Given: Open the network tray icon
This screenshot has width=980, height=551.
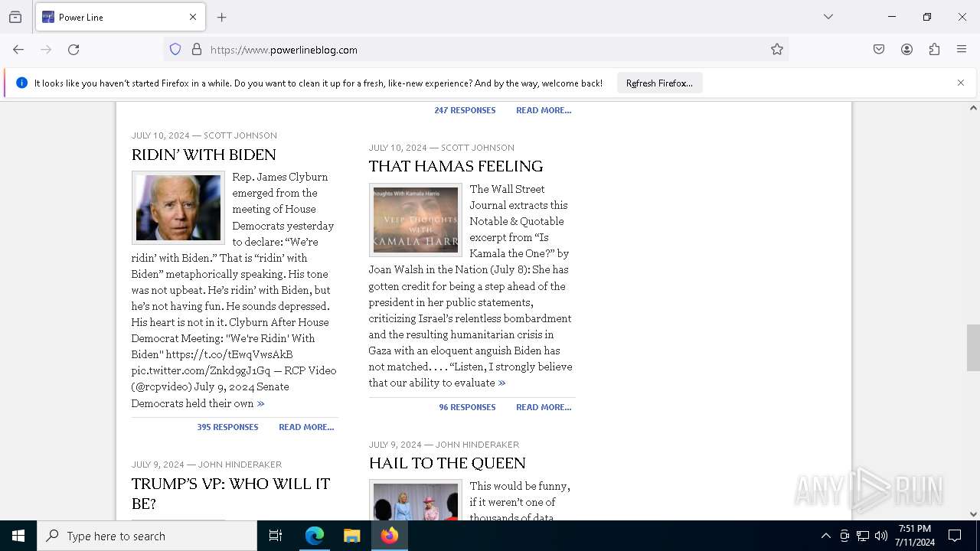Looking at the screenshot, I should (x=863, y=536).
